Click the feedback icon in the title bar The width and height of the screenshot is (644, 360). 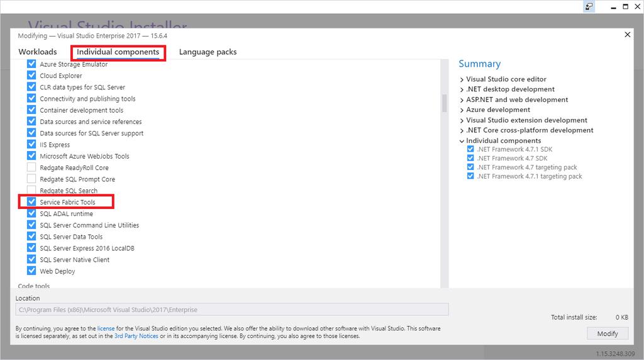click(589, 6)
